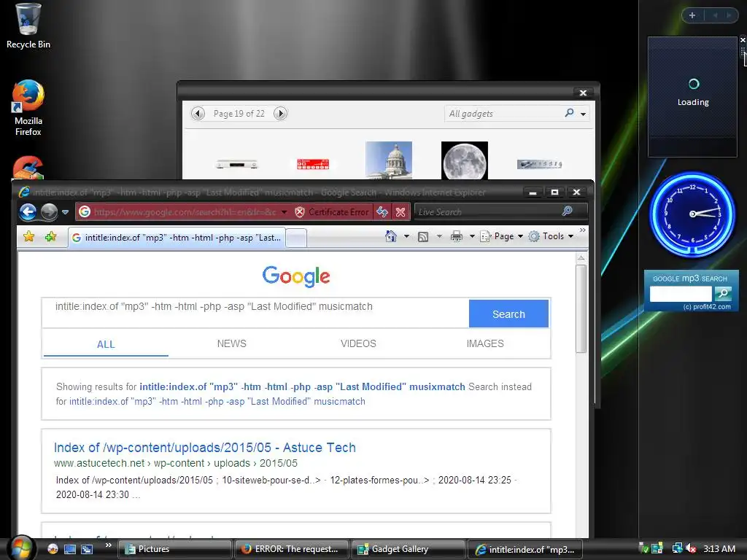Select the Mozilla Firefox desktop shortcut
Screen dimensions: 747x560
pyautogui.click(x=28, y=108)
